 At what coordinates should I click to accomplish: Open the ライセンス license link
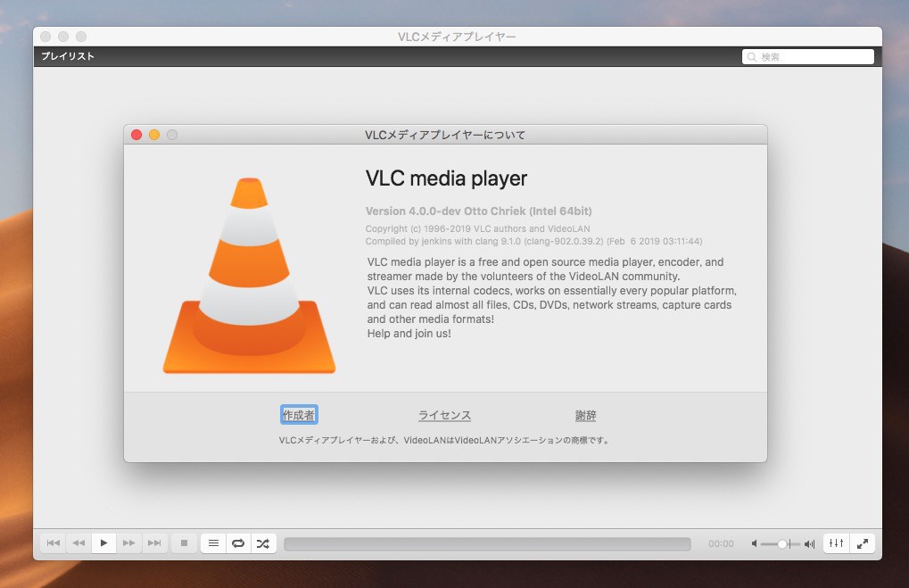coord(444,415)
